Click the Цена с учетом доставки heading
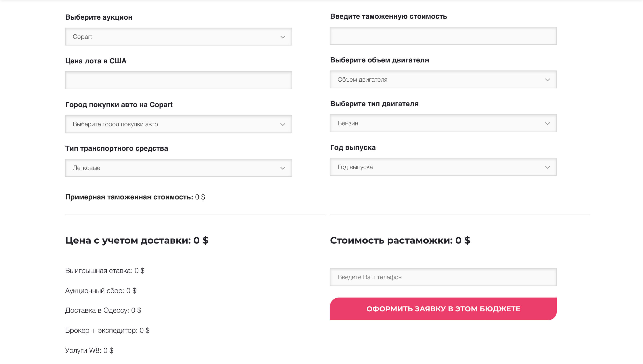This screenshot has width=643, height=364. pos(137,240)
